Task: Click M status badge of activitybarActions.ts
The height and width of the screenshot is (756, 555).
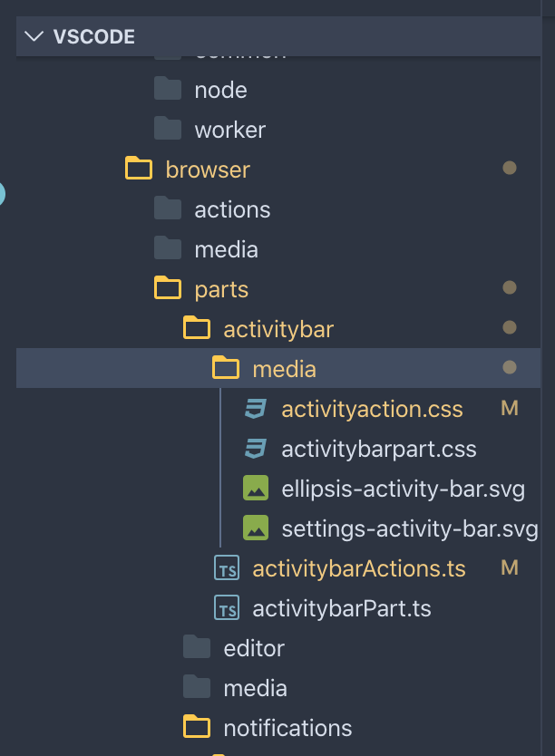Action: click(510, 568)
